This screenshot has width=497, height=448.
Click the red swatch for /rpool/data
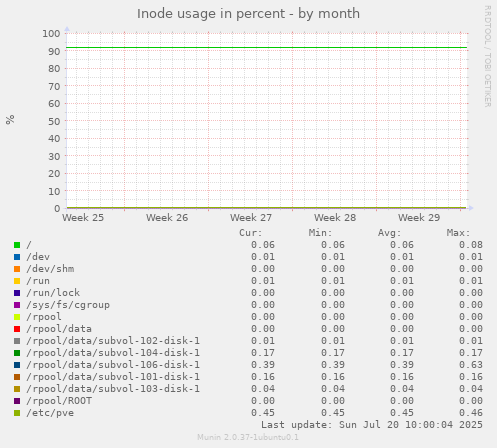point(17,329)
